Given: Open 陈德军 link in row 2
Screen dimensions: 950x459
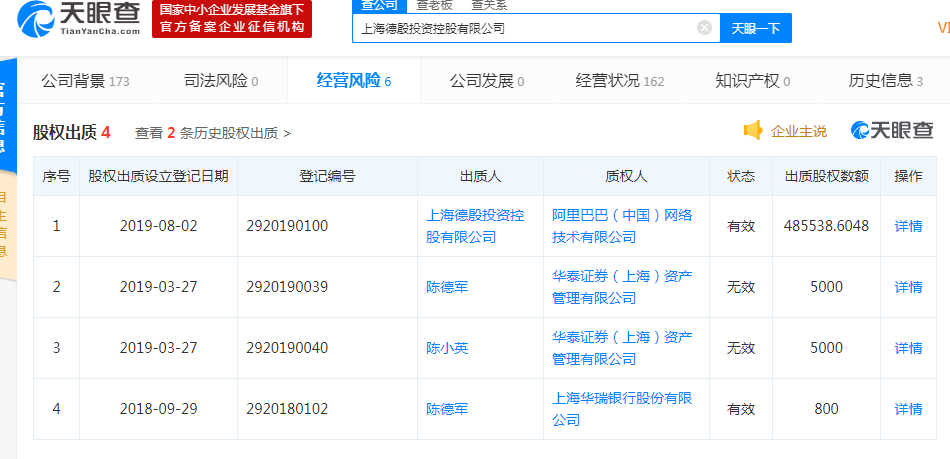Looking at the screenshot, I should tap(447, 287).
